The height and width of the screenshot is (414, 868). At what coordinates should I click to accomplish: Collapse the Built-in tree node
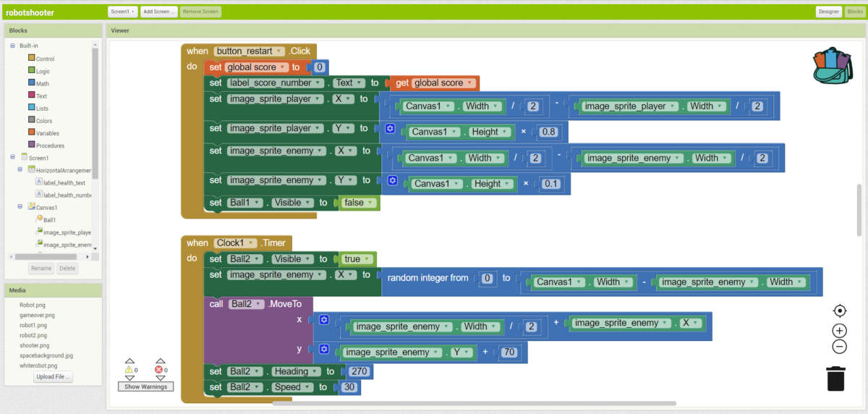point(12,46)
